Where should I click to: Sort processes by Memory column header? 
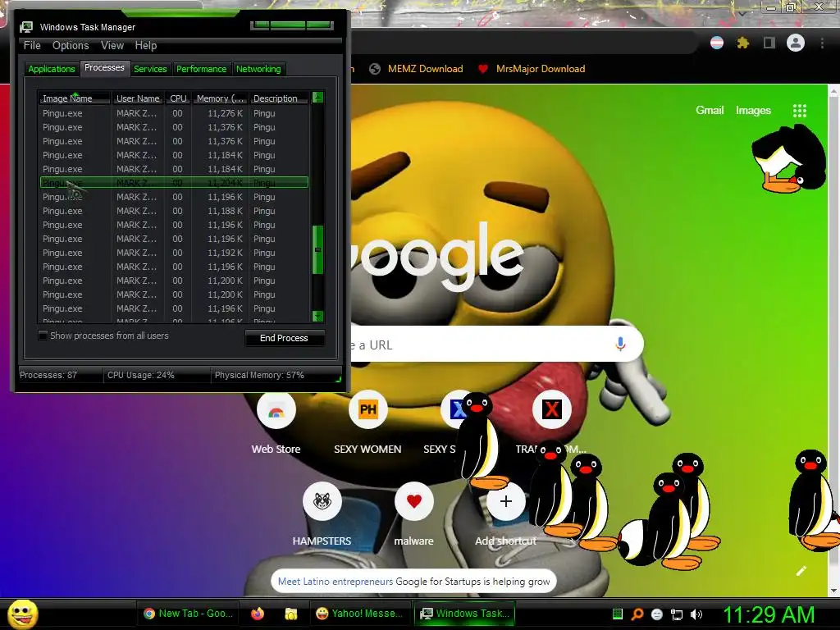(220, 98)
